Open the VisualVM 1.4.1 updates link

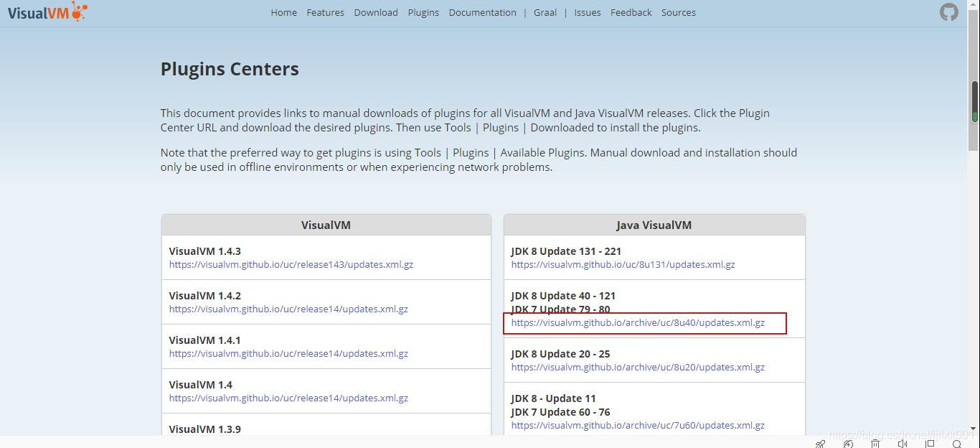(288, 353)
